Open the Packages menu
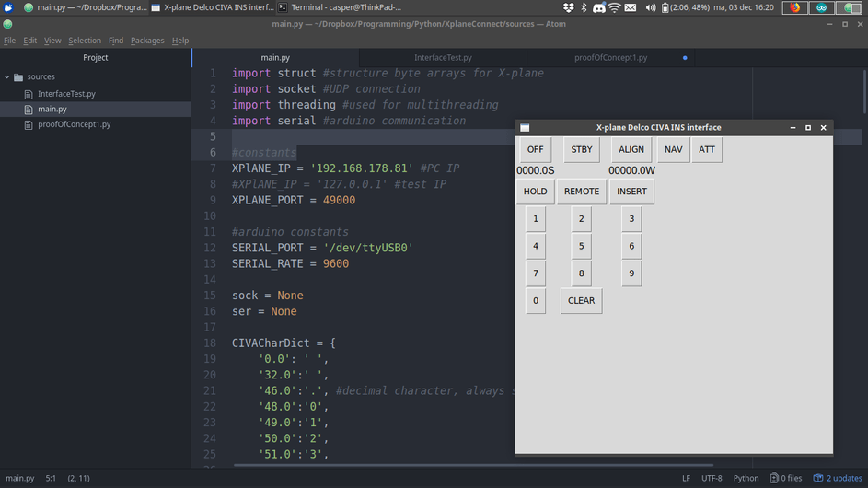 147,41
